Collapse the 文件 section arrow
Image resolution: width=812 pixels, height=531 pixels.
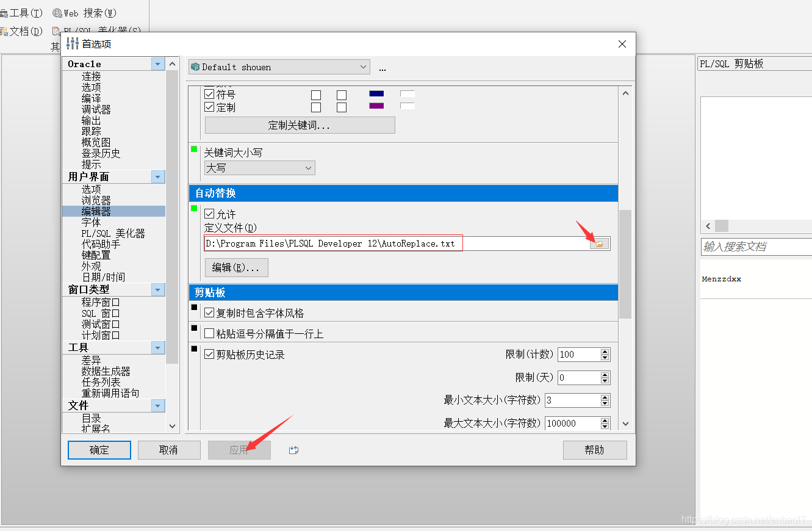tap(159, 406)
